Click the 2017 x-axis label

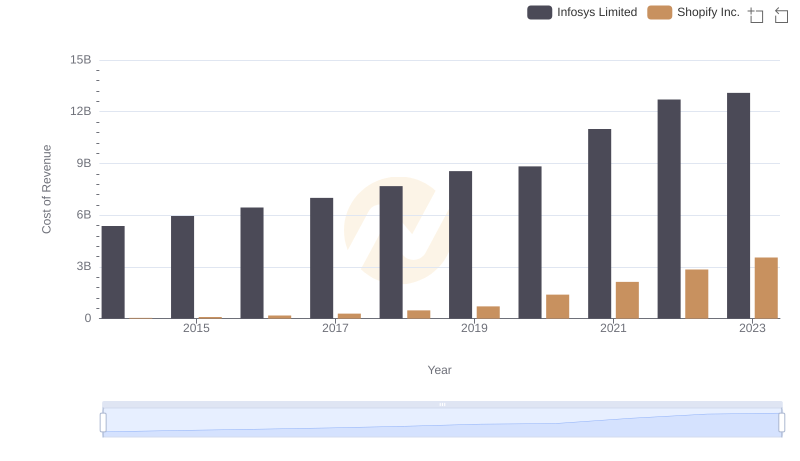(x=335, y=328)
